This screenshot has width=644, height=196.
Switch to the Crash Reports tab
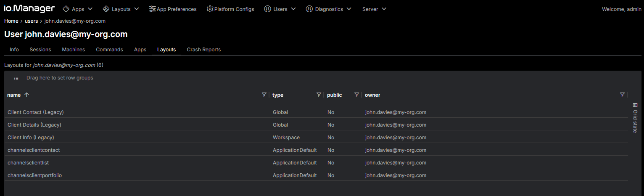pos(204,50)
